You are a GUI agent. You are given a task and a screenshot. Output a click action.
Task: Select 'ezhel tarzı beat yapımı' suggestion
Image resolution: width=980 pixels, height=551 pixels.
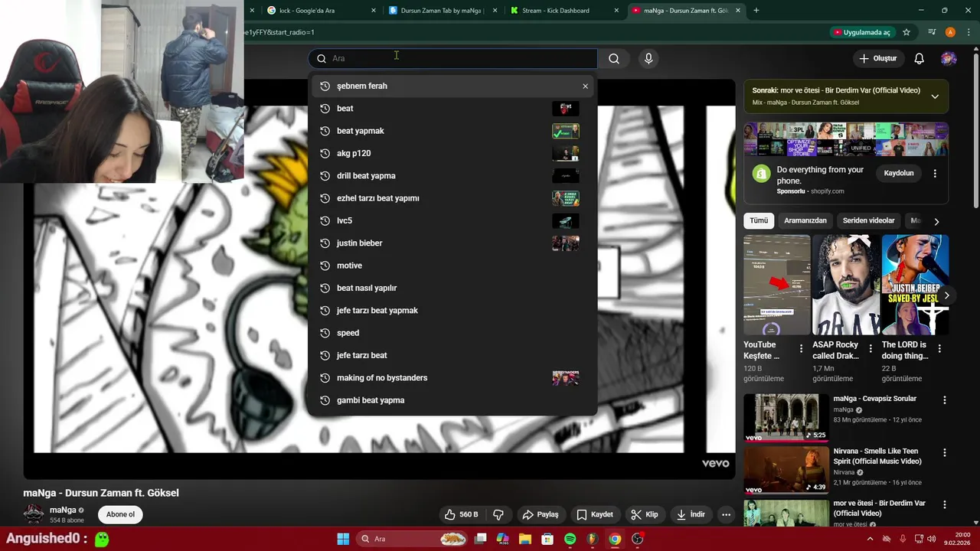point(452,198)
